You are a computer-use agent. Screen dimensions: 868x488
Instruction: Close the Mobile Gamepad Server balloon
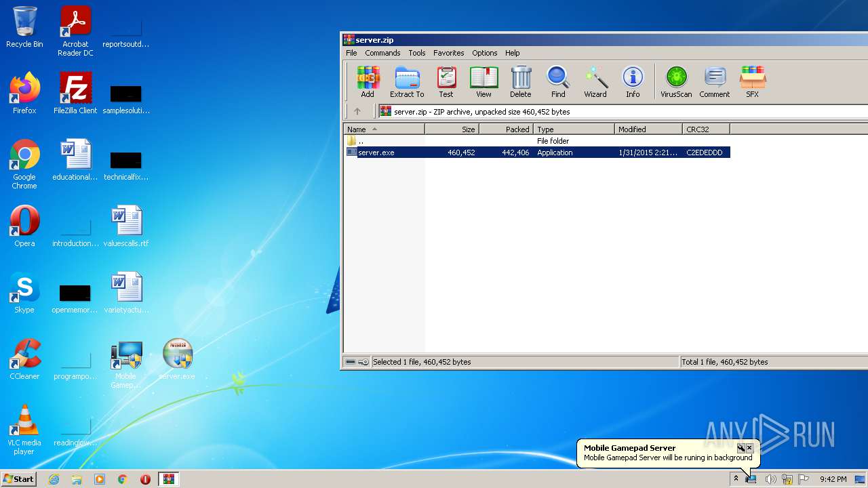(749, 448)
